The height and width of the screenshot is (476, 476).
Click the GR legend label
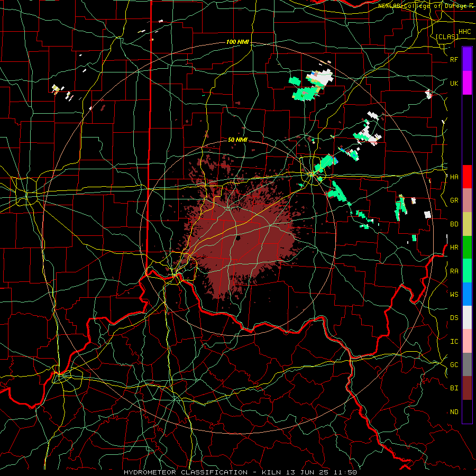454,200
